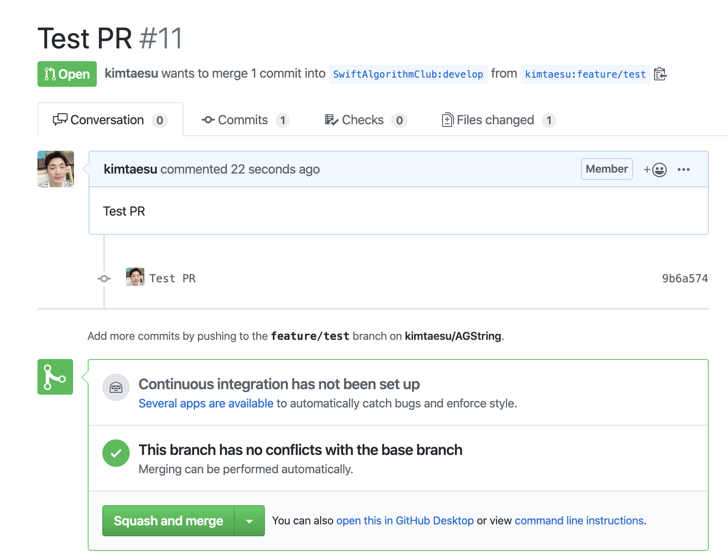The height and width of the screenshot is (560, 728).
Task: Open kimtaesu's large avatar profile picture
Action: click(56, 169)
